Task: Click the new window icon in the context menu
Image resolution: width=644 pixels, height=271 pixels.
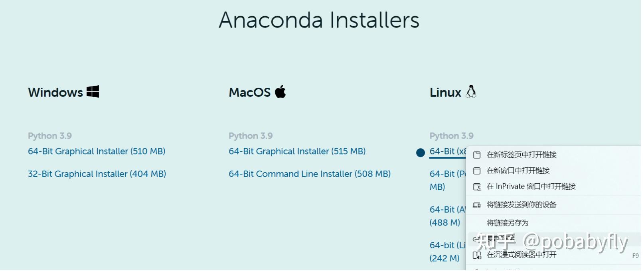Action: coord(477,171)
